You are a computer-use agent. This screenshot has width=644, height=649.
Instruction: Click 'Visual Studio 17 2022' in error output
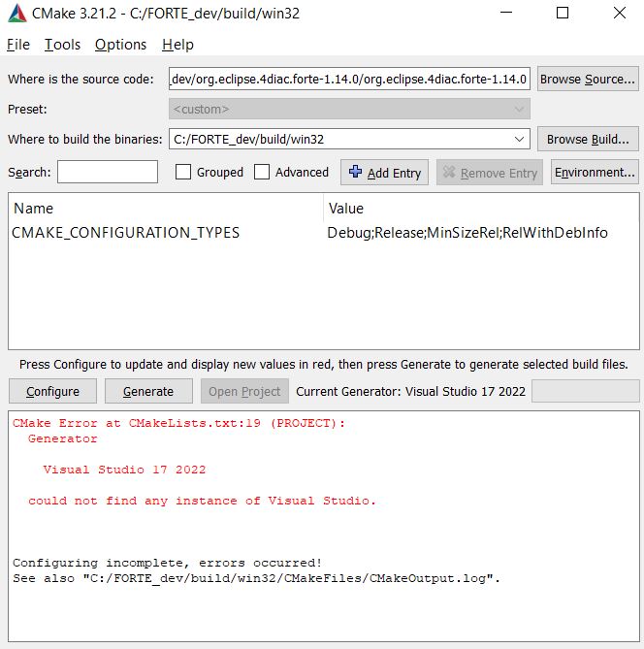(x=124, y=470)
